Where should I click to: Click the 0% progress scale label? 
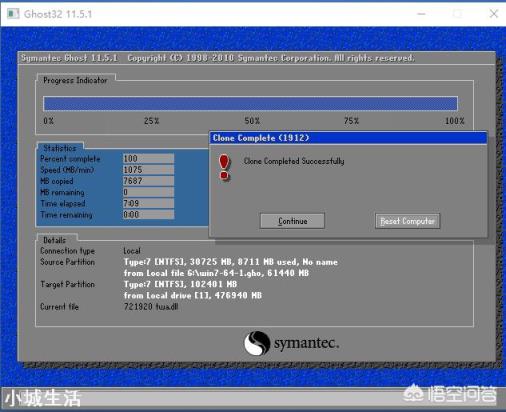tap(48, 121)
